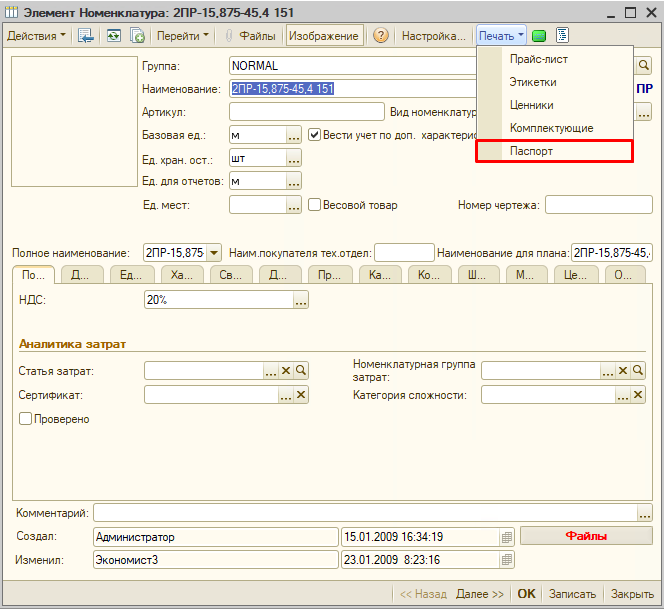Viewport: 664px width, 609px height.
Task: Click Наим.покупателя тех.отдел input field
Action: tap(404, 253)
